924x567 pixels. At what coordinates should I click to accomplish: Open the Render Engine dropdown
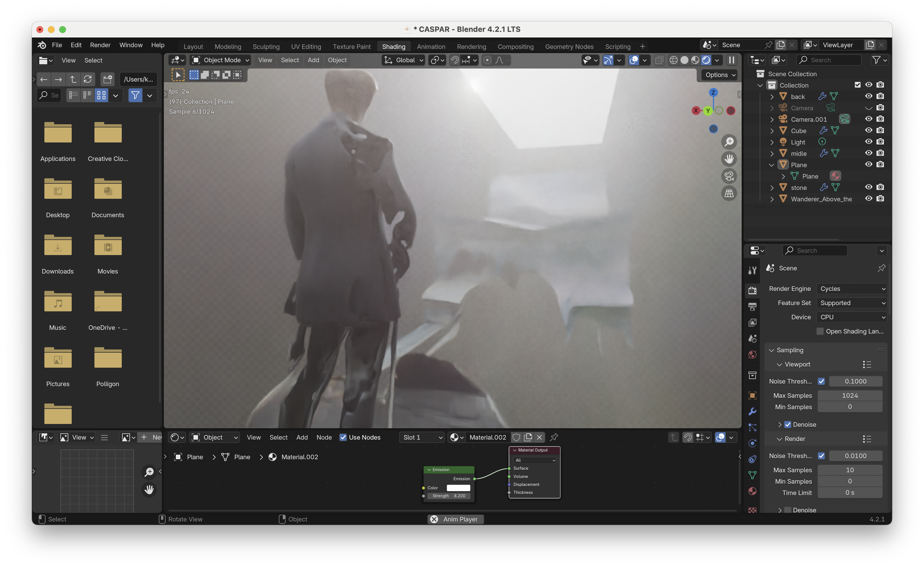coord(852,289)
